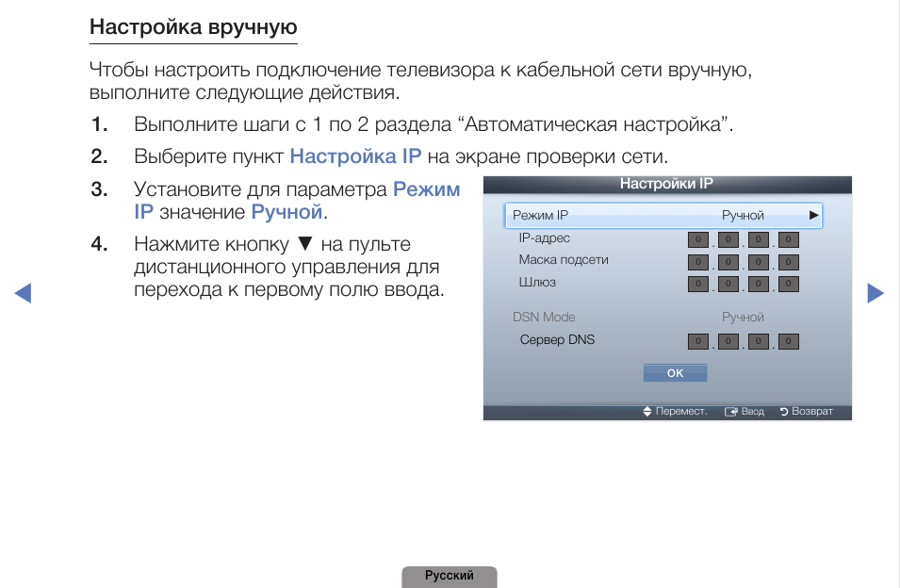
Task: Select first octet field of IP-адрес
Action: (x=697, y=240)
